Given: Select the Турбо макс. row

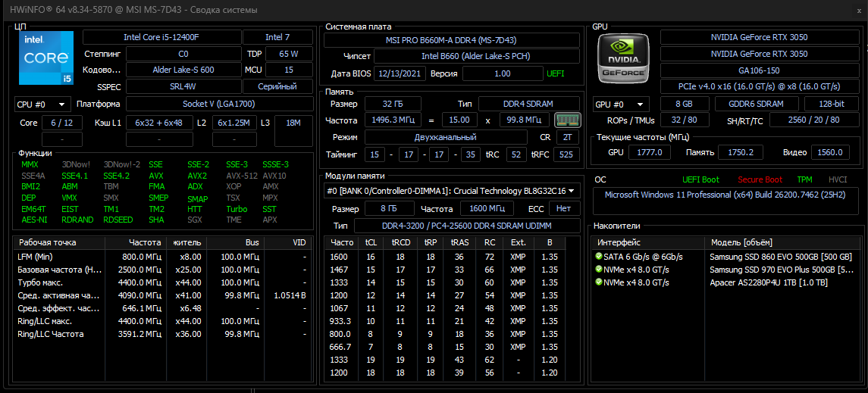Looking at the screenshot, I should 161,282.
